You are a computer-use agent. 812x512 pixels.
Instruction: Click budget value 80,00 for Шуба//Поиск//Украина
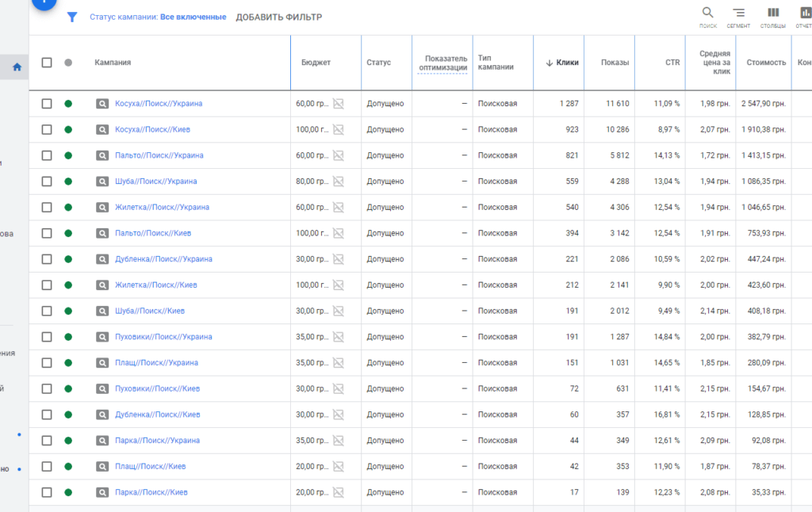pos(312,181)
